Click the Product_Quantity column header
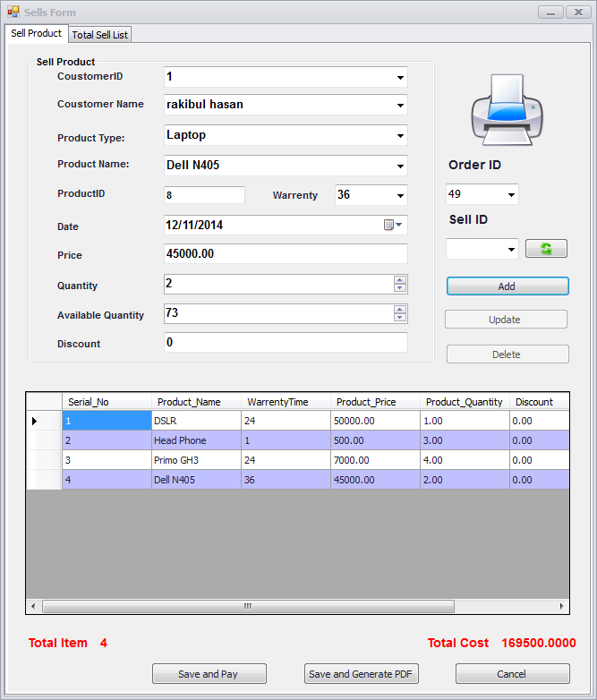Image resolution: width=597 pixels, height=700 pixels. pos(465,402)
